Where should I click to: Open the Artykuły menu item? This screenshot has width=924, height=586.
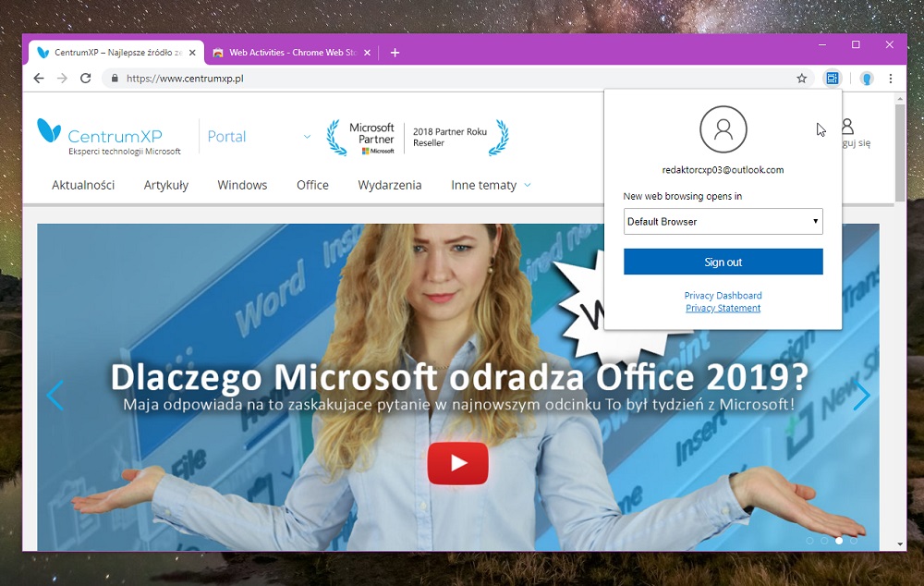tap(166, 185)
